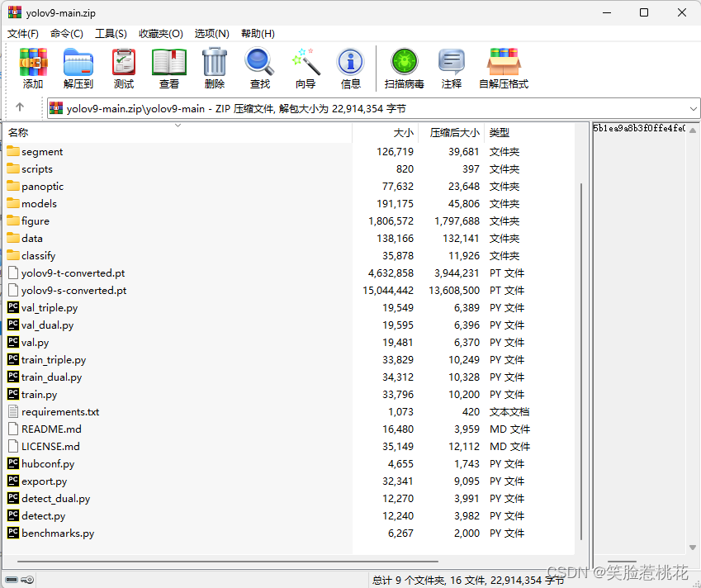Select the README.md file icon
The image size is (701, 588).
click(13, 429)
